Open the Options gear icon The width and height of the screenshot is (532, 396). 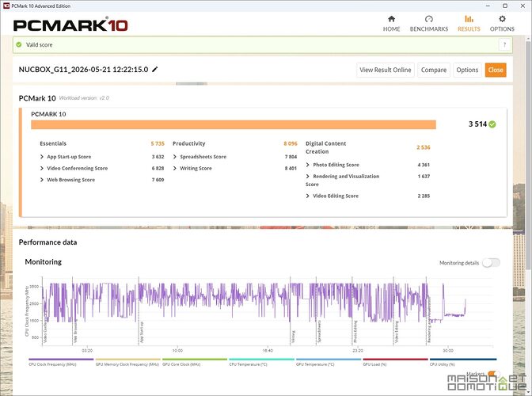(502, 19)
